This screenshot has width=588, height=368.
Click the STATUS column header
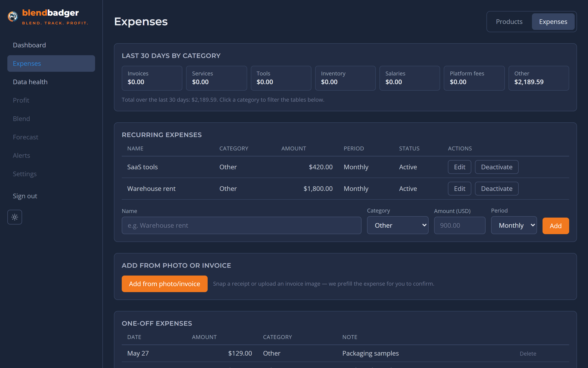(409, 149)
